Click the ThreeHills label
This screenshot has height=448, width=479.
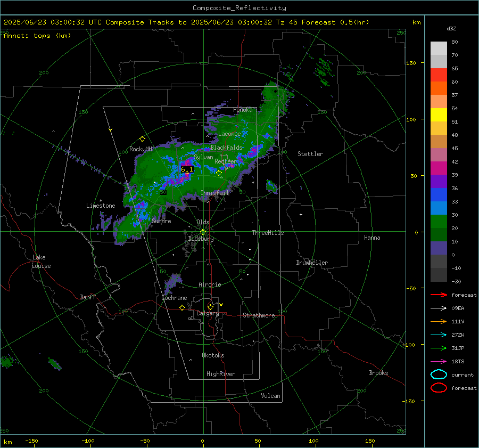[268, 233]
